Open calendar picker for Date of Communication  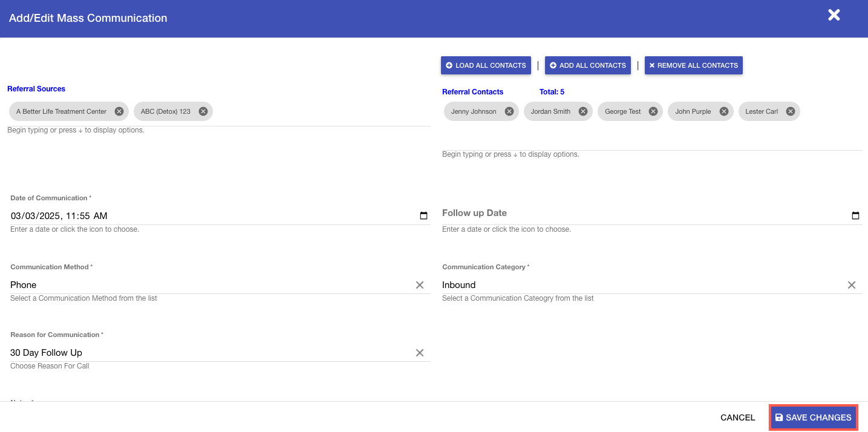[423, 216]
